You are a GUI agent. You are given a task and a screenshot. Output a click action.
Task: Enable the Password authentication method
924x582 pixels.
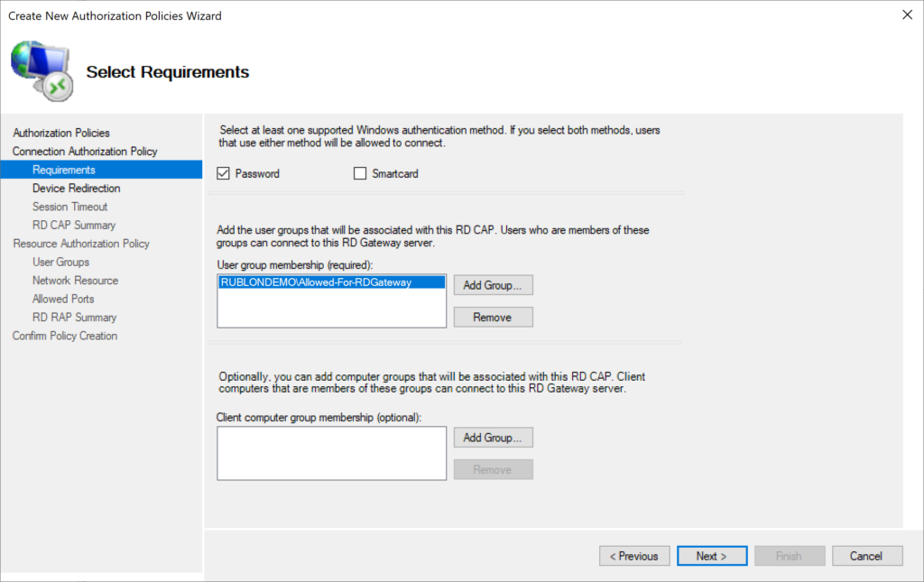[x=222, y=173]
